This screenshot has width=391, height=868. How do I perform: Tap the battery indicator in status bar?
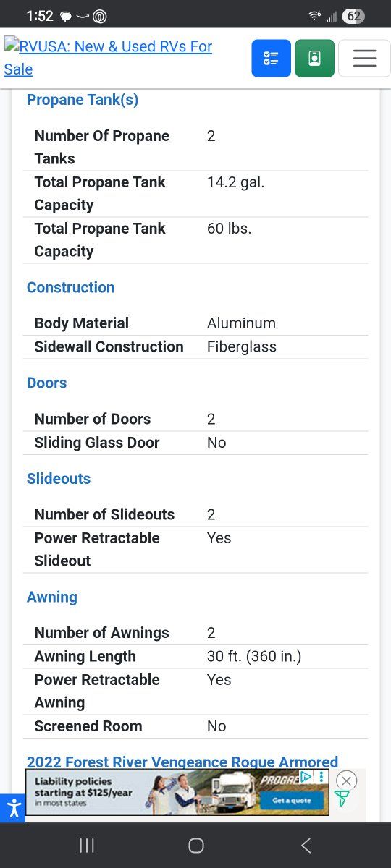click(353, 16)
